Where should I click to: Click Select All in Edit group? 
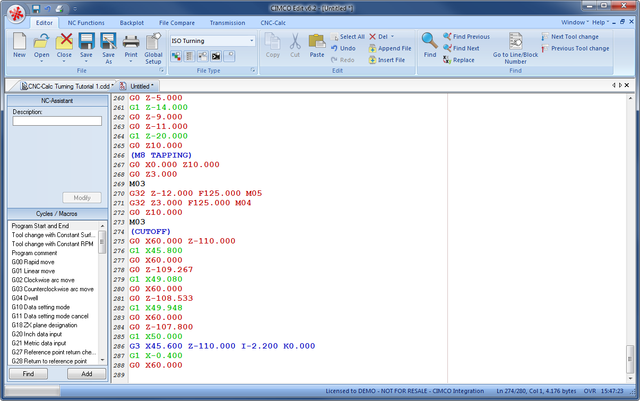point(347,37)
